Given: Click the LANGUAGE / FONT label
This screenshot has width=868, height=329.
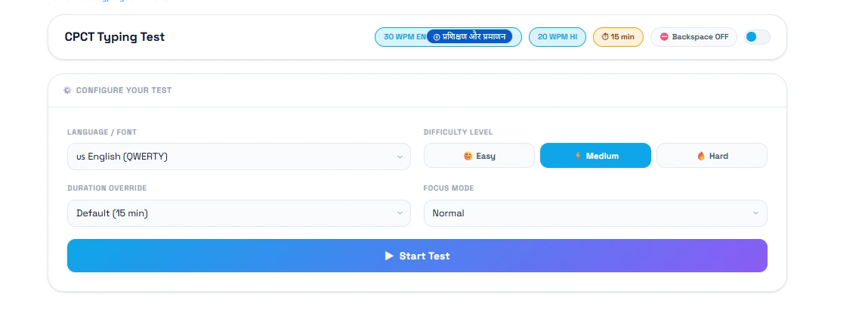Looking at the screenshot, I should point(102,132).
